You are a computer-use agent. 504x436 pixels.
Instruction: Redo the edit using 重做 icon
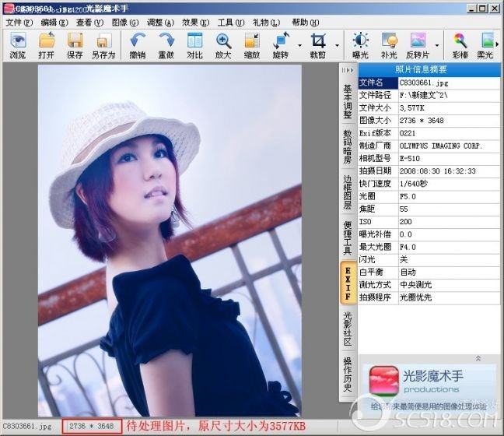pos(166,46)
